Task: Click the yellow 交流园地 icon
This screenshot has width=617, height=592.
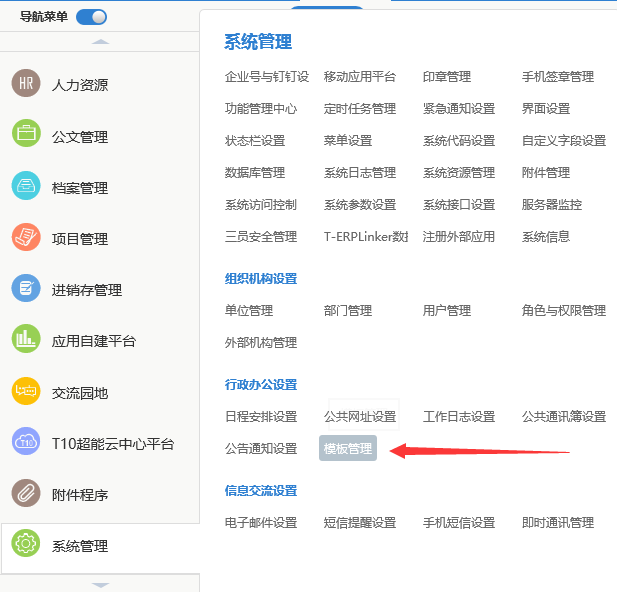Action: 26,391
